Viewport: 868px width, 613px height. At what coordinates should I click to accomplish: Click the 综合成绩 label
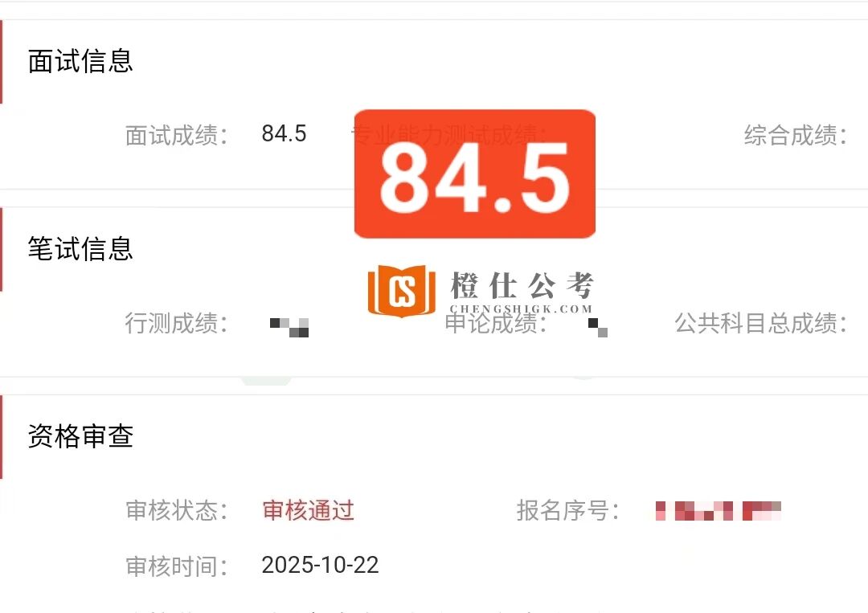click(796, 135)
